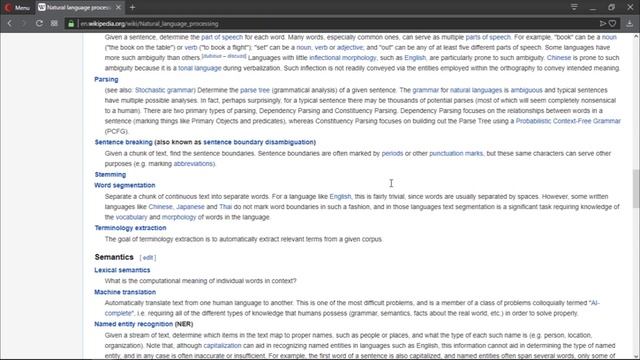Open the 'Machine translation' link
640x360 pixels.
click(125, 292)
